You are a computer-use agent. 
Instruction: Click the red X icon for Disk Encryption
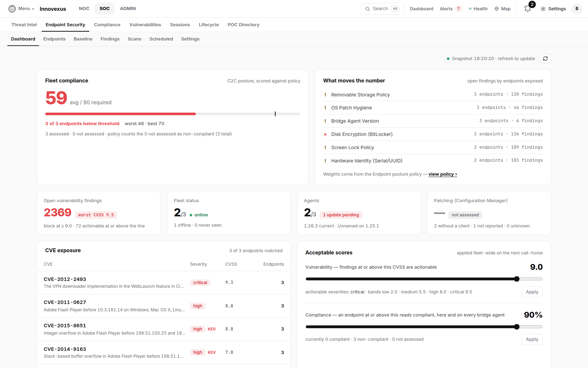click(325, 134)
